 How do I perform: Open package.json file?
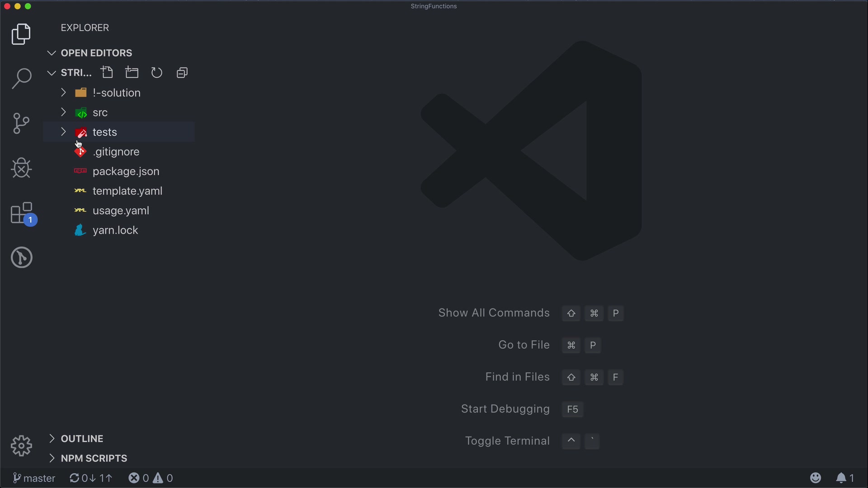click(126, 171)
